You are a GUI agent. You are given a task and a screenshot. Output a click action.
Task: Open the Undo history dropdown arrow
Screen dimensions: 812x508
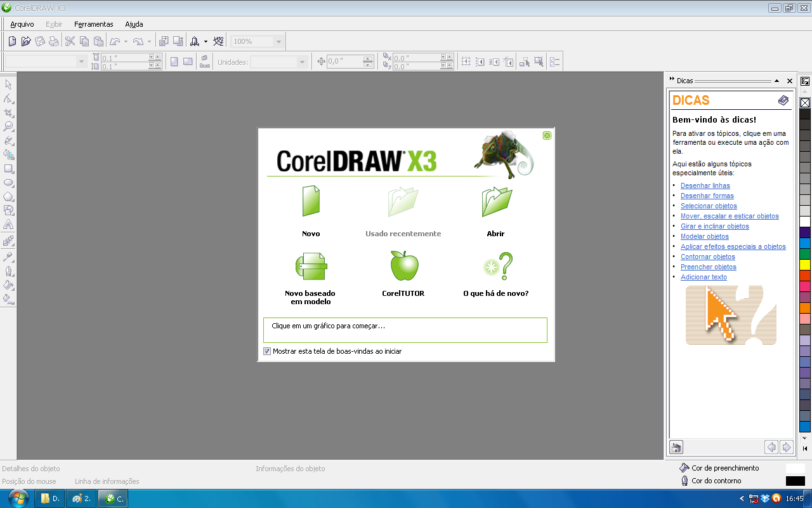[x=126, y=42]
